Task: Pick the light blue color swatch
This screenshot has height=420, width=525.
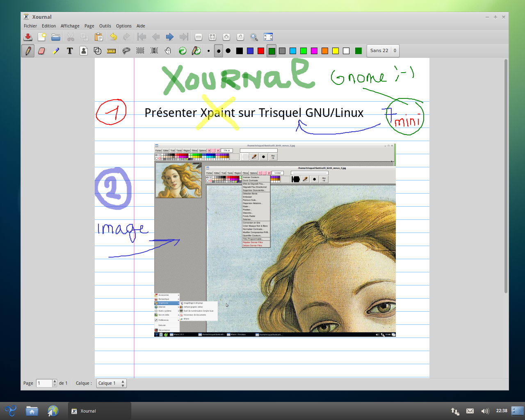Action: pyautogui.click(x=293, y=51)
